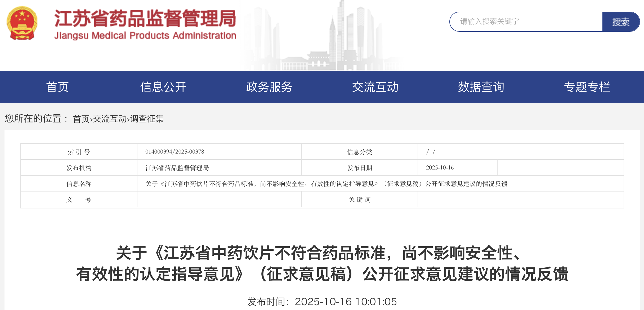Open the 信息公开 navigation menu item
Screen dimensions: 644x310
tap(163, 87)
